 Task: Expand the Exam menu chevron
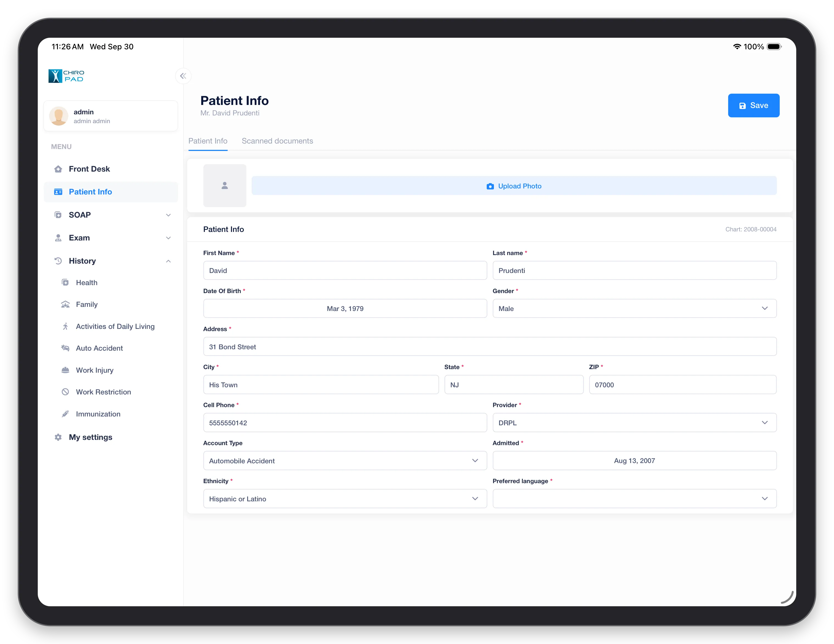(x=168, y=238)
